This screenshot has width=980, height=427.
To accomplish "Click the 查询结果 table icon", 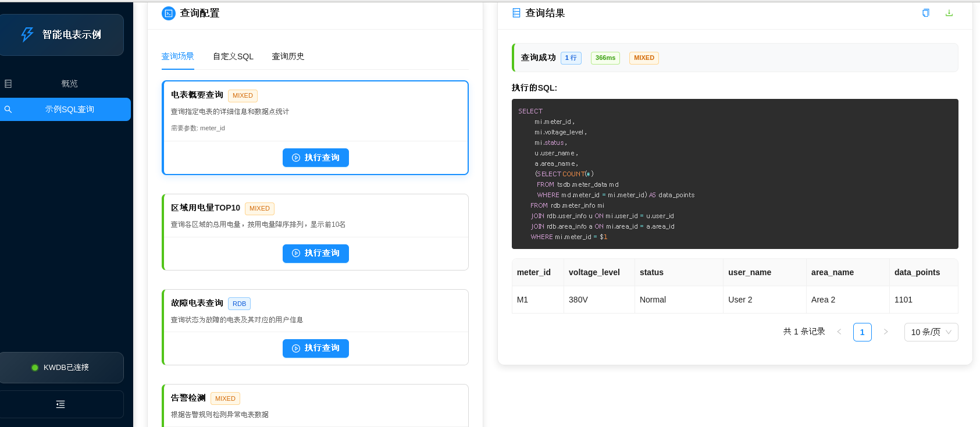I will point(516,13).
